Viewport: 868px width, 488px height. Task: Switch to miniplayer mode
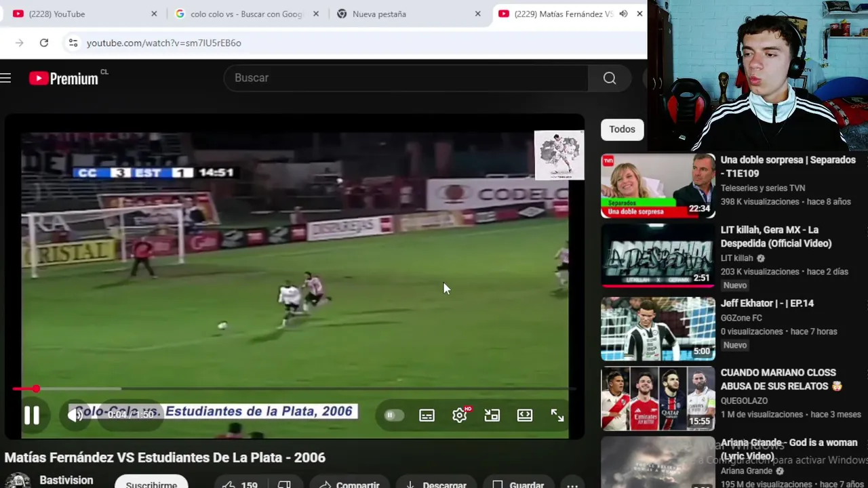click(x=492, y=415)
